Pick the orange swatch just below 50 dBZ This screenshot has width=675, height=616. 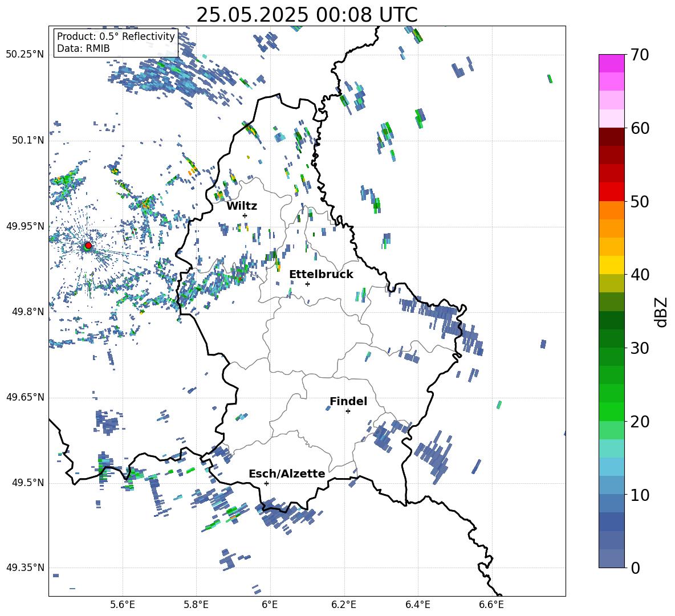click(611, 210)
